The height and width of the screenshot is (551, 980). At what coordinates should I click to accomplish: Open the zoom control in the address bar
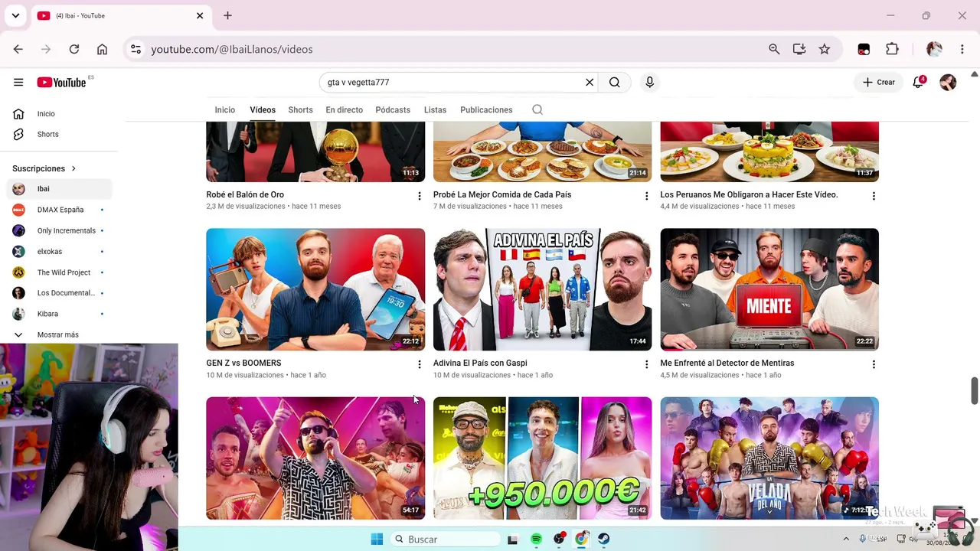[x=774, y=49]
